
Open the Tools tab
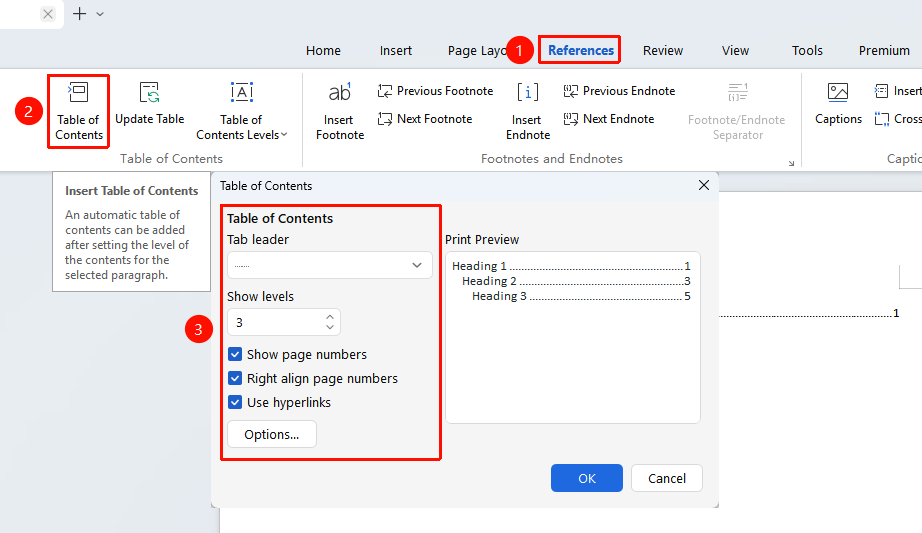(x=807, y=51)
